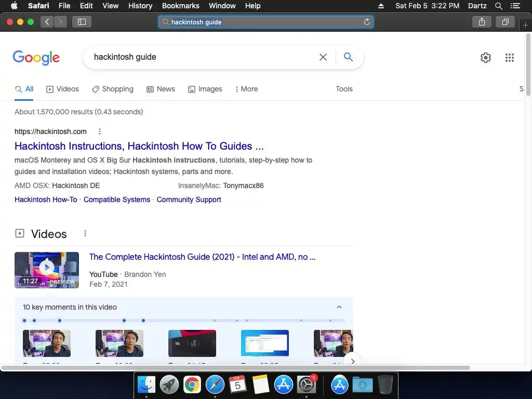Open the Google apps grid icon

(x=510, y=57)
